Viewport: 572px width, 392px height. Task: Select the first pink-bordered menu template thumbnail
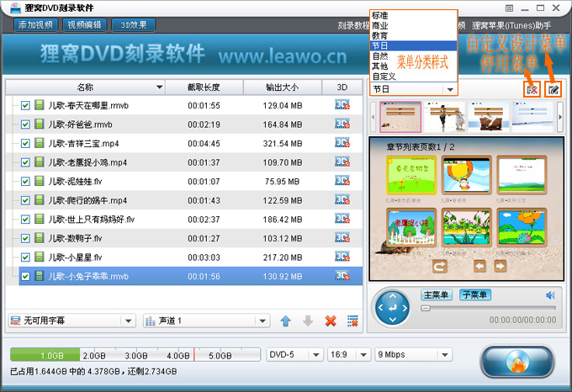(x=400, y=117)
